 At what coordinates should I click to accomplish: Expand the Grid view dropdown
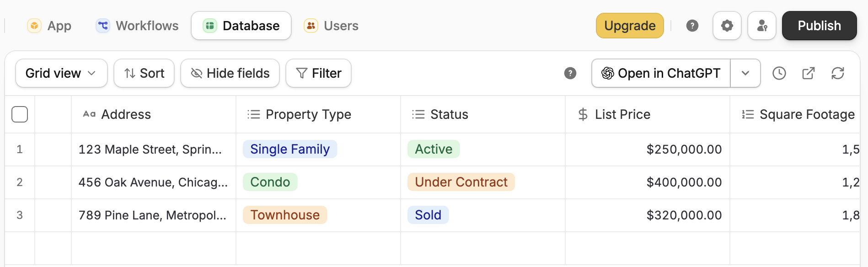click(x=61, y=73)
